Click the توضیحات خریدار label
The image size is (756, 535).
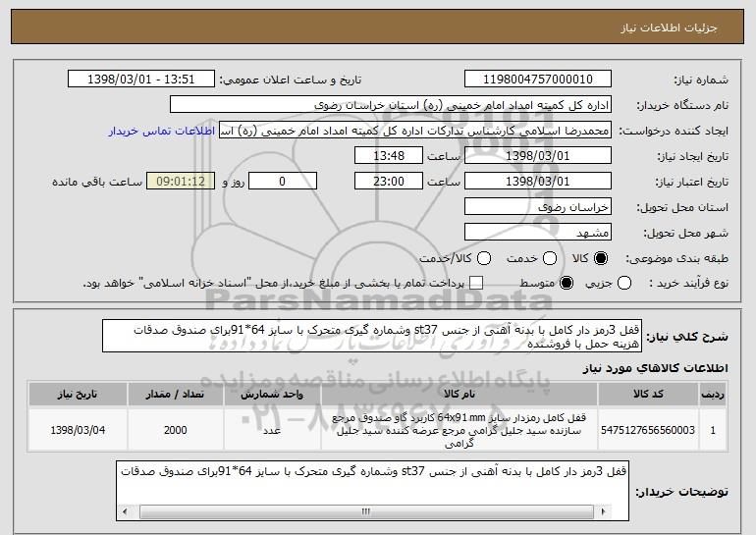click(681, 492)
